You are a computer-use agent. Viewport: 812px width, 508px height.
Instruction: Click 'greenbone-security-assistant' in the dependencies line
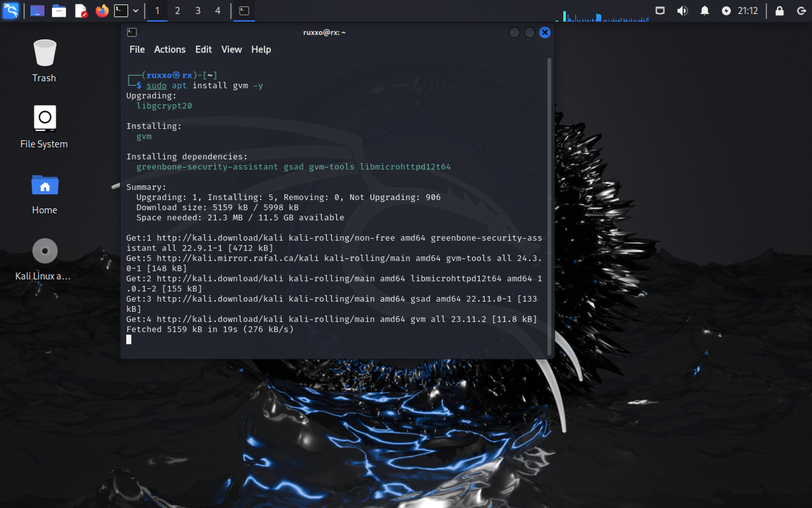point(207,167)
